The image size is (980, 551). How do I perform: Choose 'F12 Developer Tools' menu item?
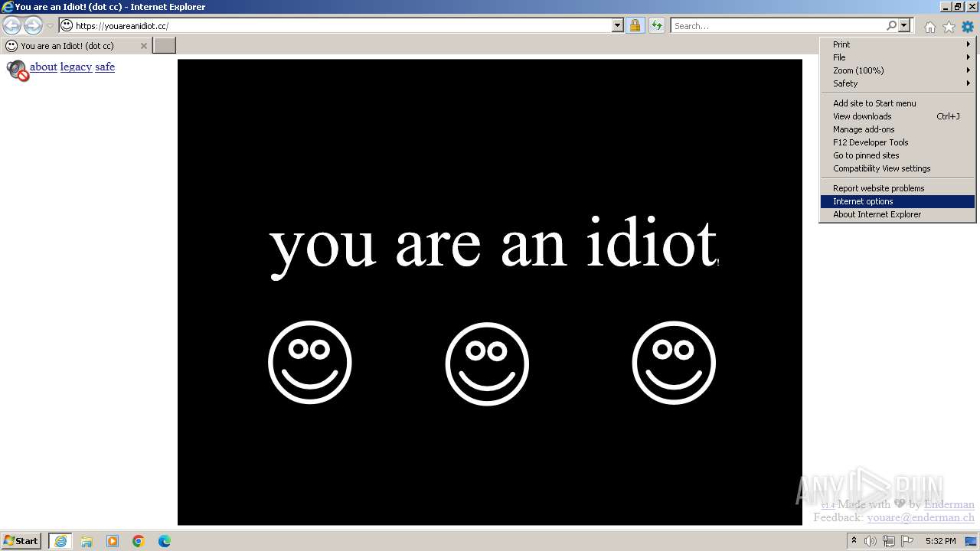(x=897, y=142)
